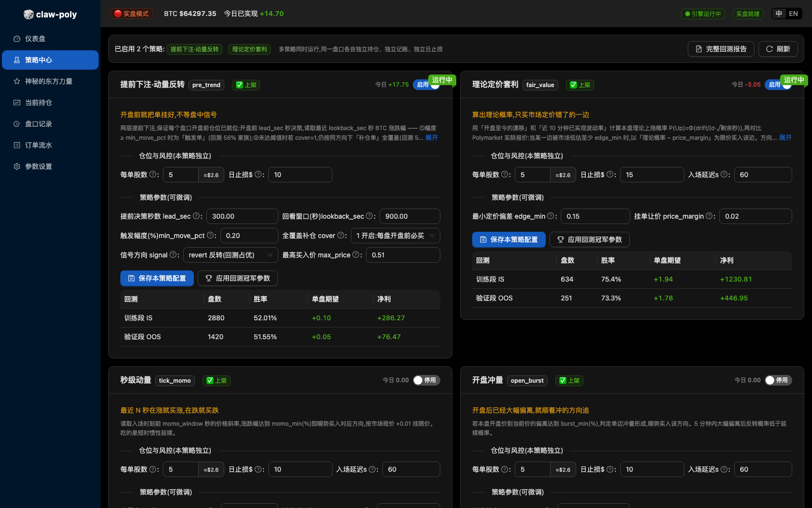Show help for min_move_pct
This screenshot has width=812, height=508.
pyautogui.click(x=210, y=236)
